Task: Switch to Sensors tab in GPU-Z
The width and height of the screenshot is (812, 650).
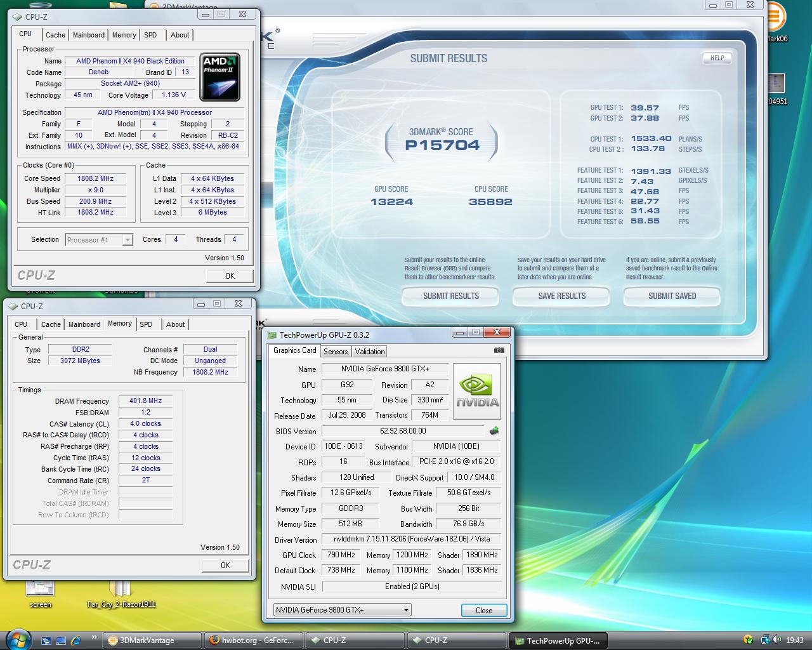Action: coord(336,352)
